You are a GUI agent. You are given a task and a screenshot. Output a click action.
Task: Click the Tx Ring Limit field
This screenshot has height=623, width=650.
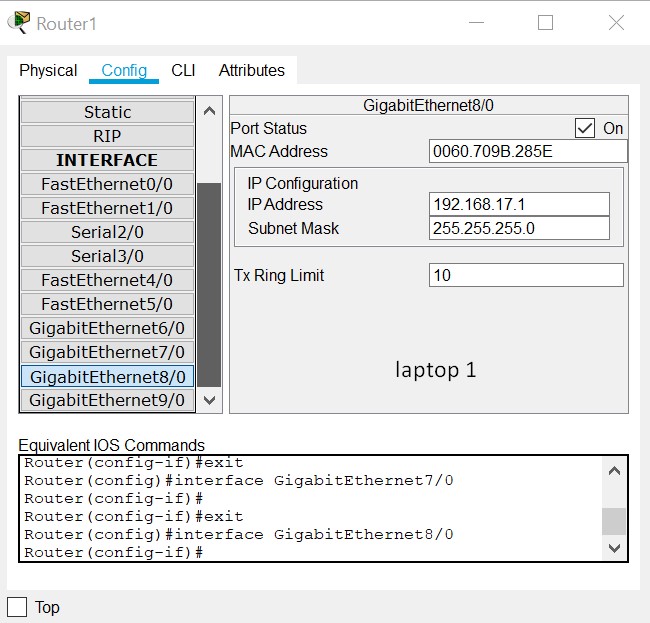click(x=526, y=275)
